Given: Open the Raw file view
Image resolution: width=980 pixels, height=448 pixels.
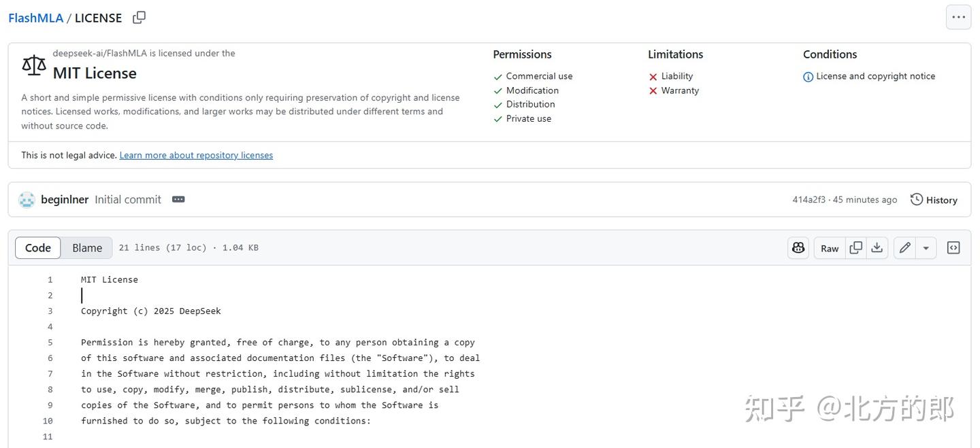Looking at the screenshot, I should 830,248.
